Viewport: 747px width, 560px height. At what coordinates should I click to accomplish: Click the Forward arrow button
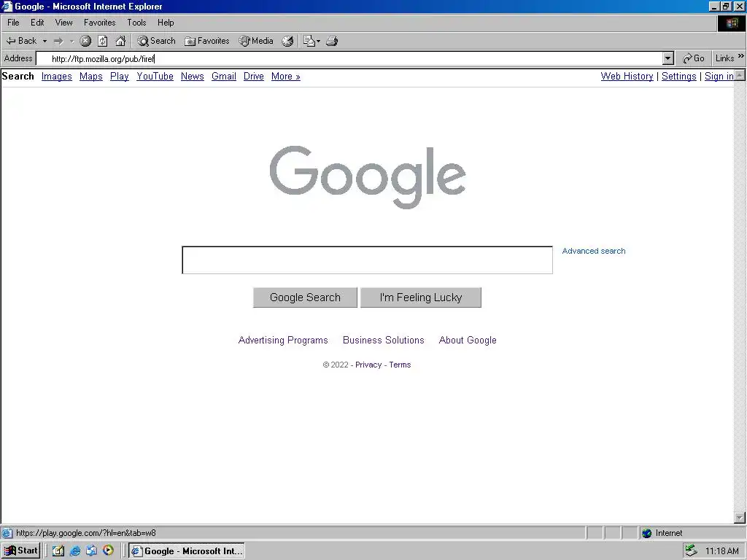coord(58,41)
